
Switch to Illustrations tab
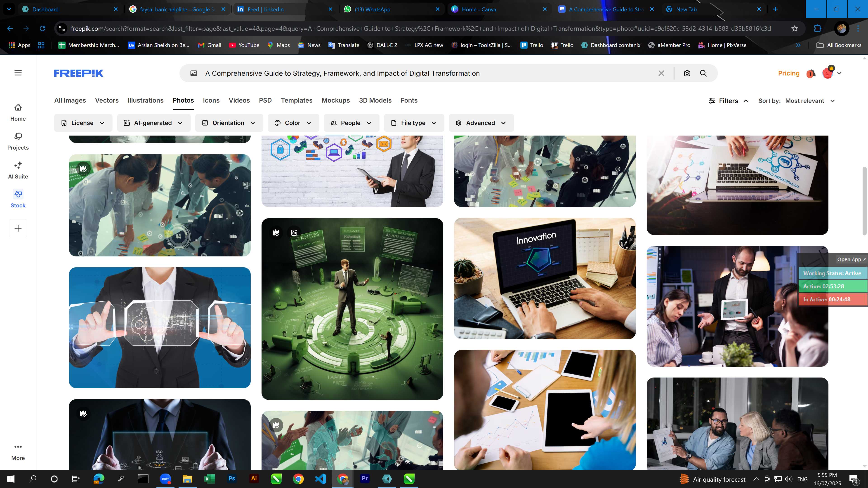click(146, 100)
